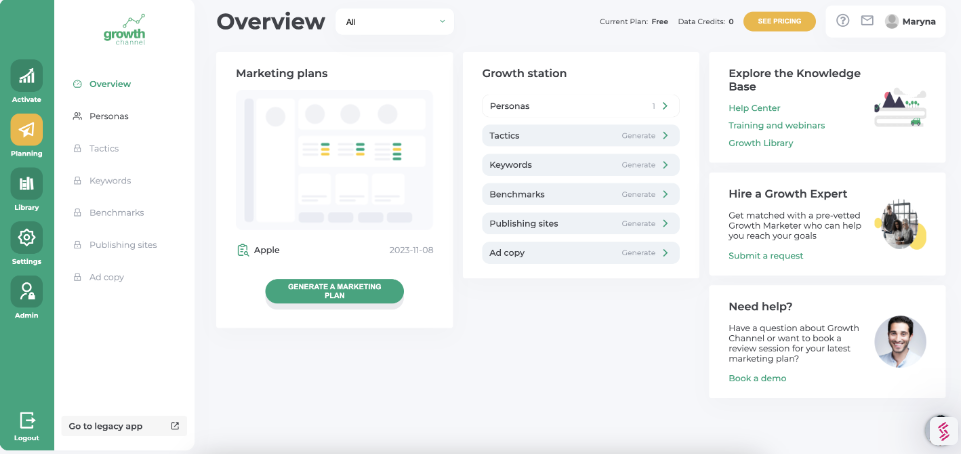
Task: Select Ad copy in the sidebar menu
Action: point(107,277)
